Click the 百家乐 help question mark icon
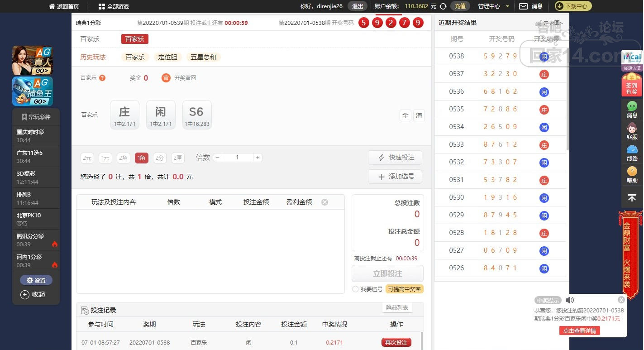 102,78
